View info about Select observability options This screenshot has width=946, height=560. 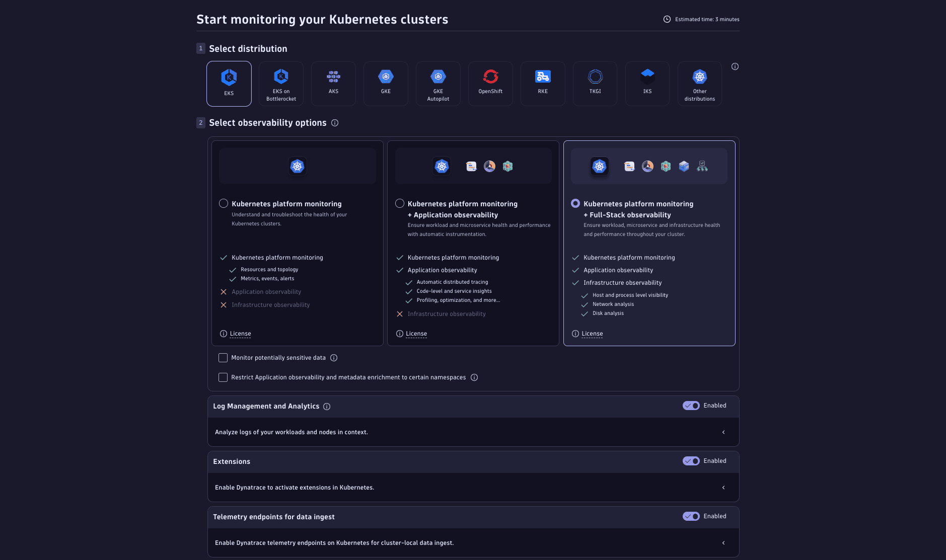click(x=335, y=123)
